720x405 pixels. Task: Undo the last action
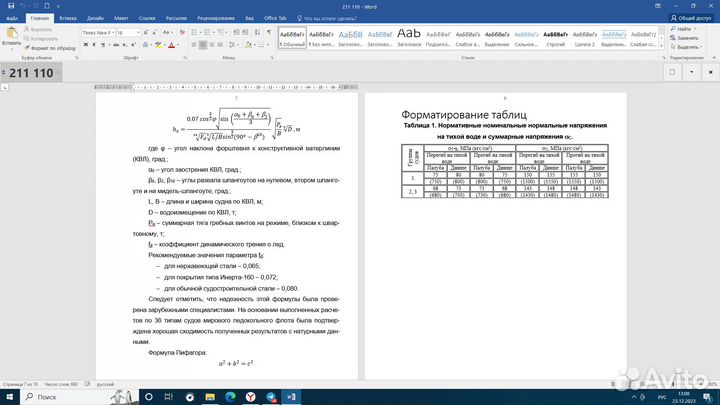click(22, 6)
